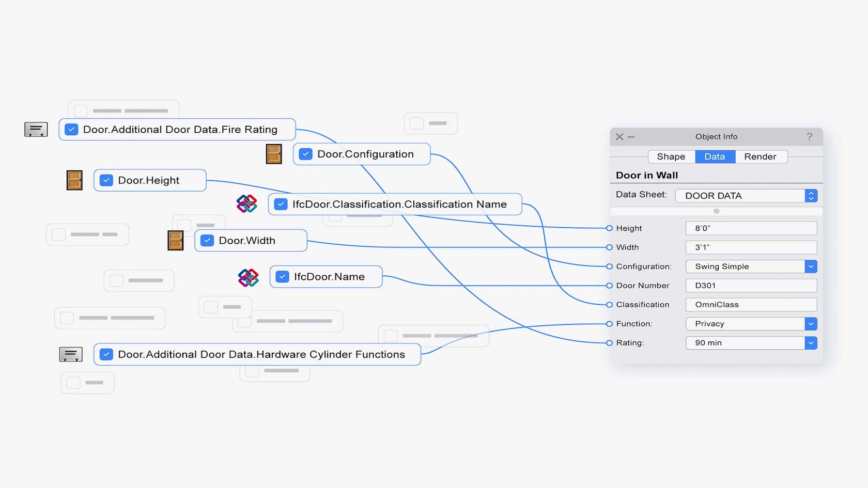Click the Door.Width label text
The image size is (868, 488).
247,241
